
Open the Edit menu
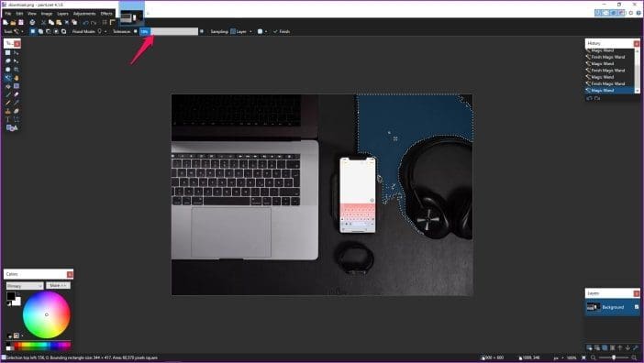(19, 14)
